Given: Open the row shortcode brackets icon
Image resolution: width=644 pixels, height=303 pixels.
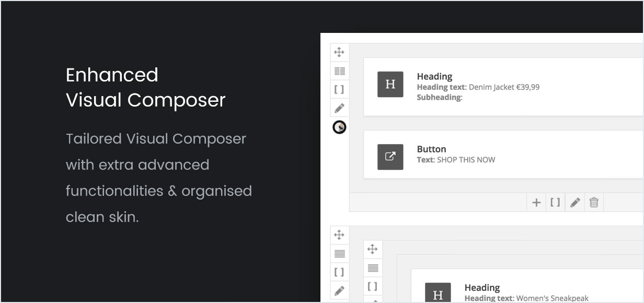Looking at the screenshot, I should [339, 89].
